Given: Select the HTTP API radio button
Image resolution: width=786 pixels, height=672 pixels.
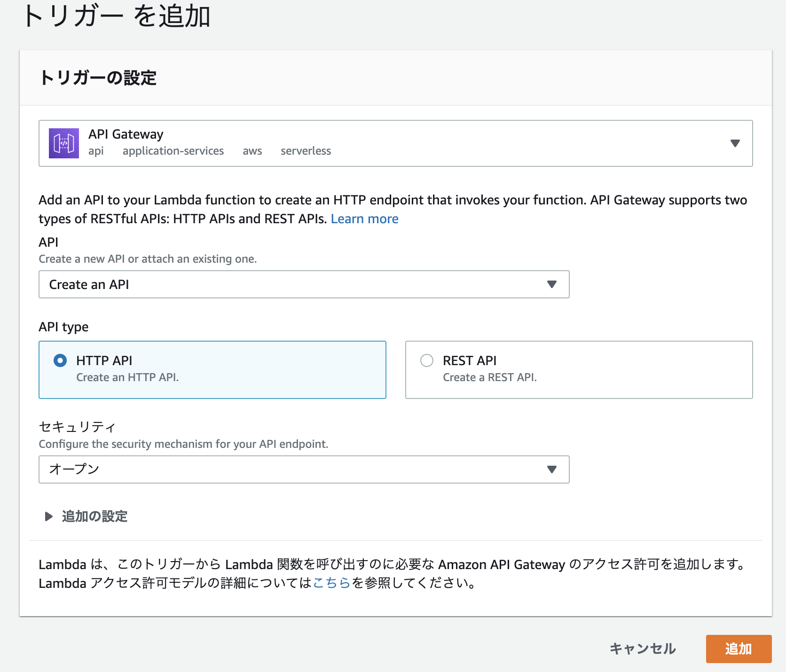Looking at the screenshot, I should pos(61,360).
